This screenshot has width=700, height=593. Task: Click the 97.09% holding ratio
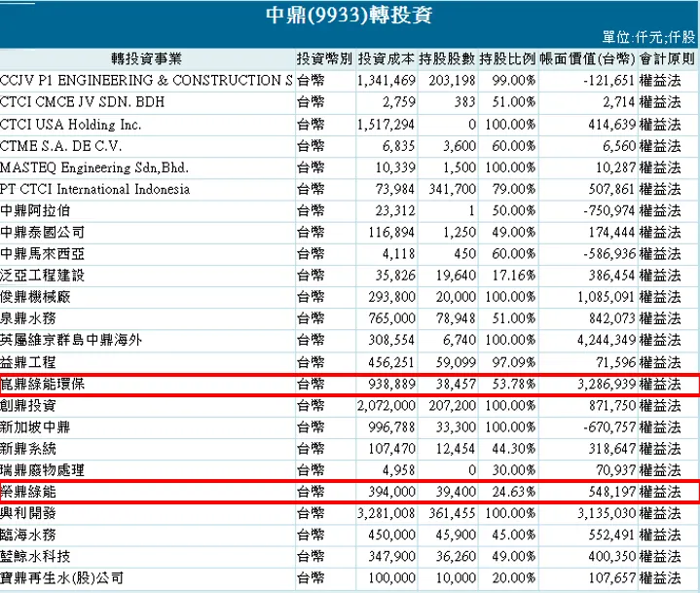pos(513,362)
